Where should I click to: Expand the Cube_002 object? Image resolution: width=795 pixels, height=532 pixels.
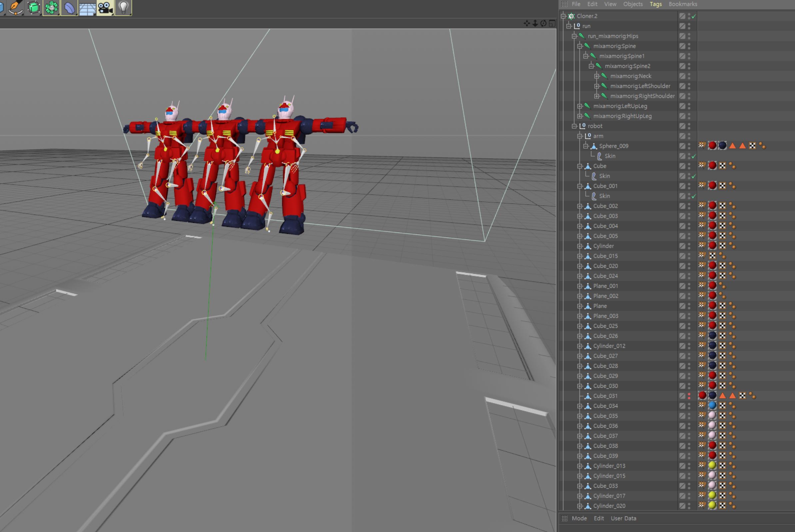[x=580, y=206]
